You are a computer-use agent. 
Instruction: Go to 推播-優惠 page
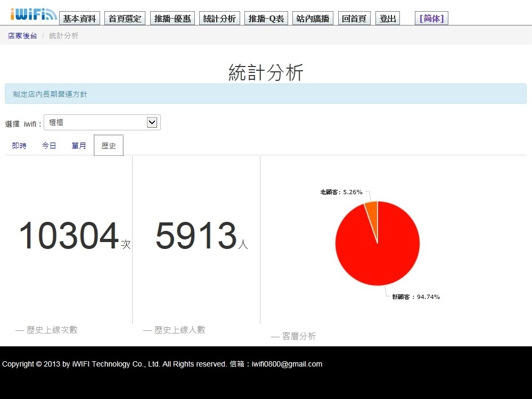point(173,18)
